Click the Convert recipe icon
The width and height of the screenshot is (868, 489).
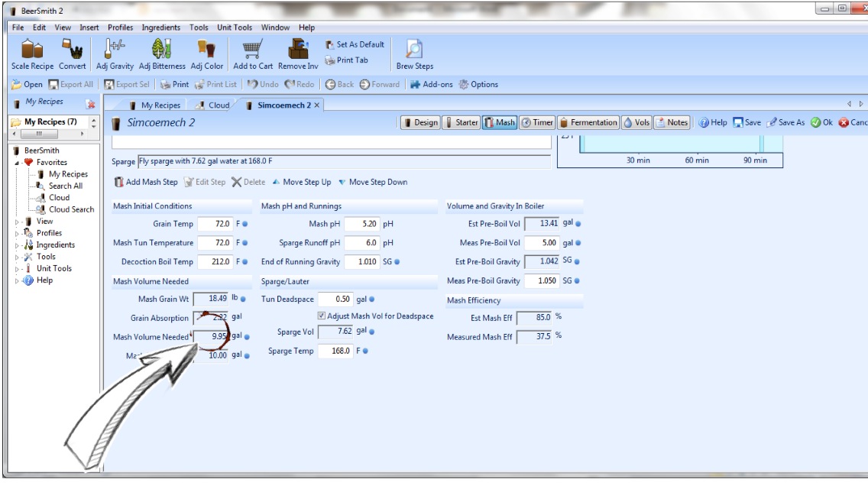point(73,50)
